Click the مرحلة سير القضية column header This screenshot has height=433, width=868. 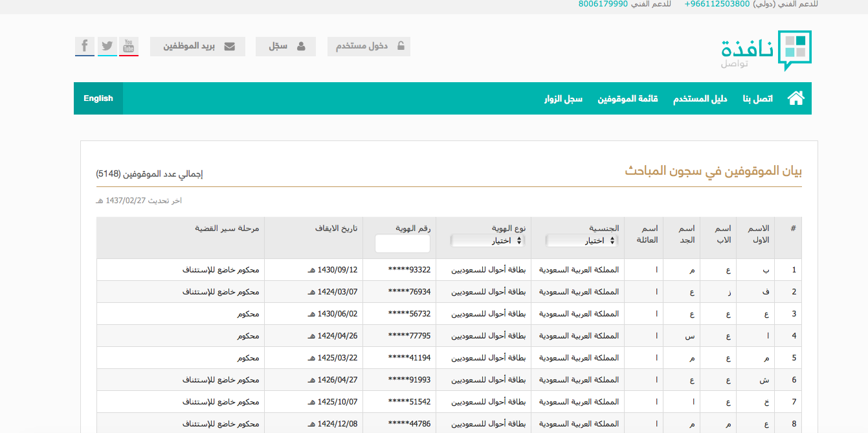click(227, 229)
